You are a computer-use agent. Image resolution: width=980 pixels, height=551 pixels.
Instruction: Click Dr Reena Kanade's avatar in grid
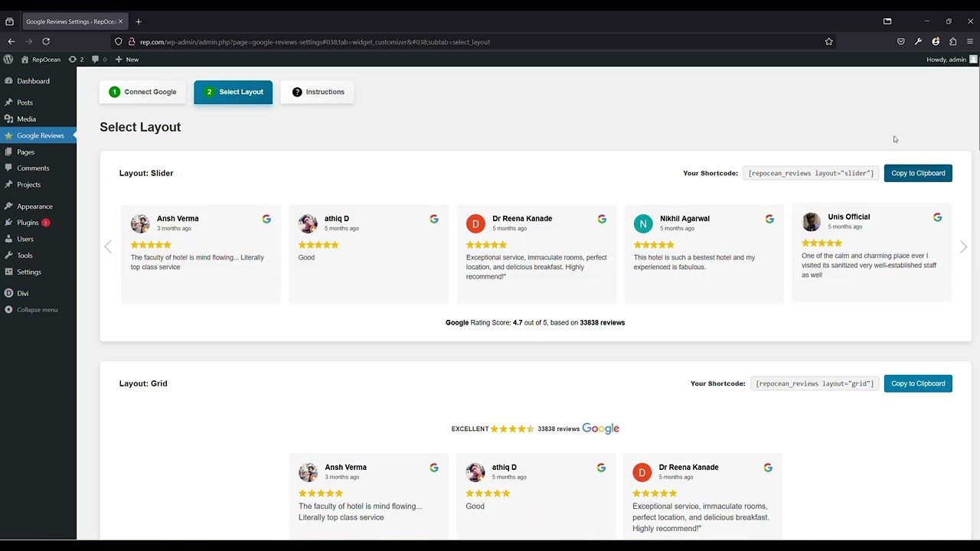point(642,472)
